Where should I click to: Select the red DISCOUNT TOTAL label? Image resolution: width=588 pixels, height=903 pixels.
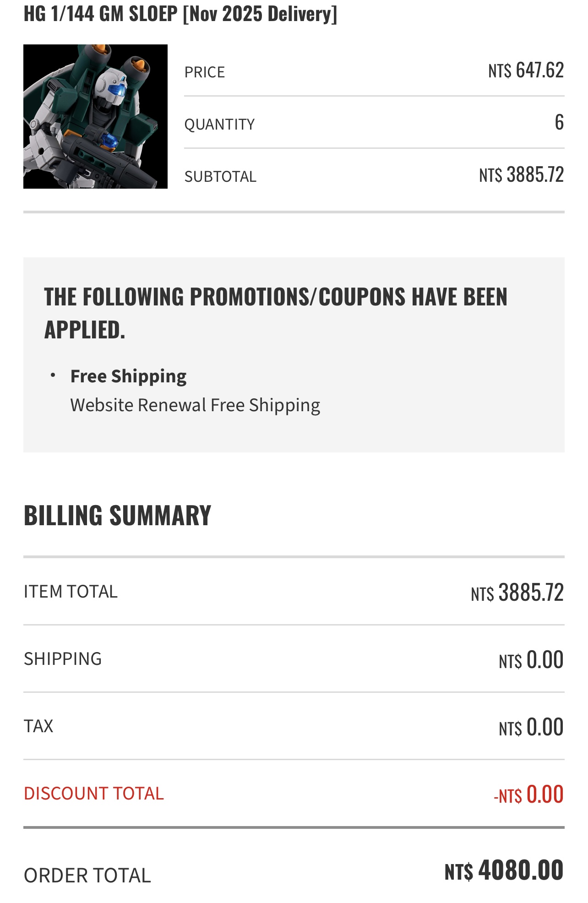(x=93, y=793)
